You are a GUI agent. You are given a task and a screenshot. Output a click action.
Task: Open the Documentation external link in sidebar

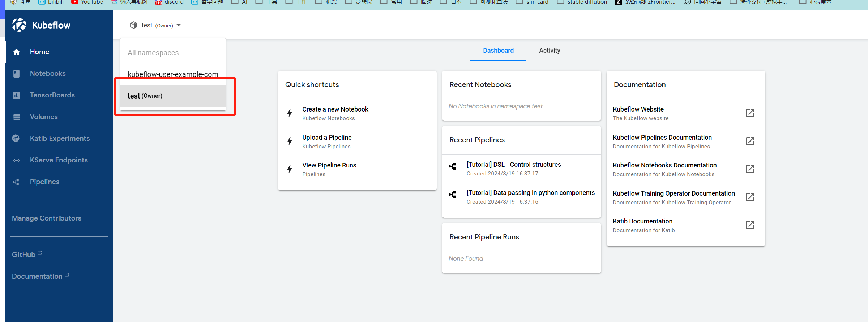click(x=40, y=276)
